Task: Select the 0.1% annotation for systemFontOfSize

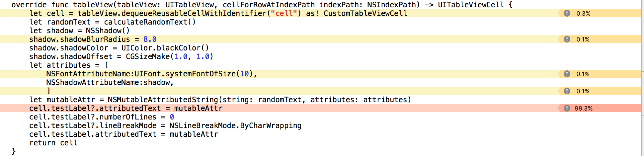Action: [x=600, y=74]
